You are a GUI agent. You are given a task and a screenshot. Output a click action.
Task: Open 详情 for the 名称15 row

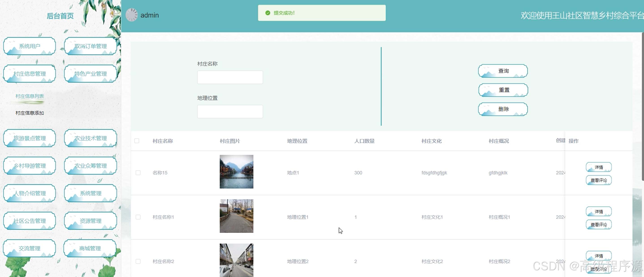coord(599,167)
